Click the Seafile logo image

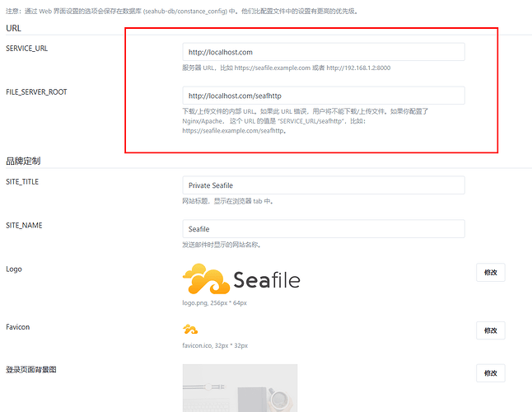click(241, 279)
